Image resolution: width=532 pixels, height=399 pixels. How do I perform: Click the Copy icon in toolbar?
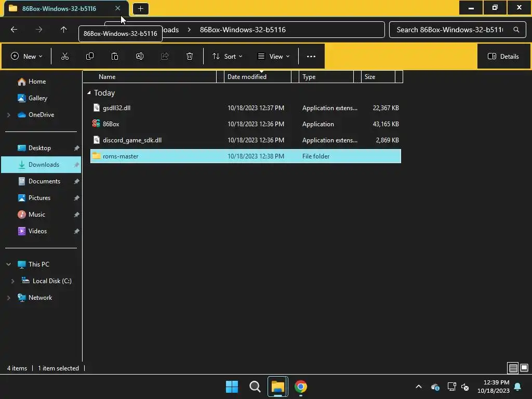90,56
